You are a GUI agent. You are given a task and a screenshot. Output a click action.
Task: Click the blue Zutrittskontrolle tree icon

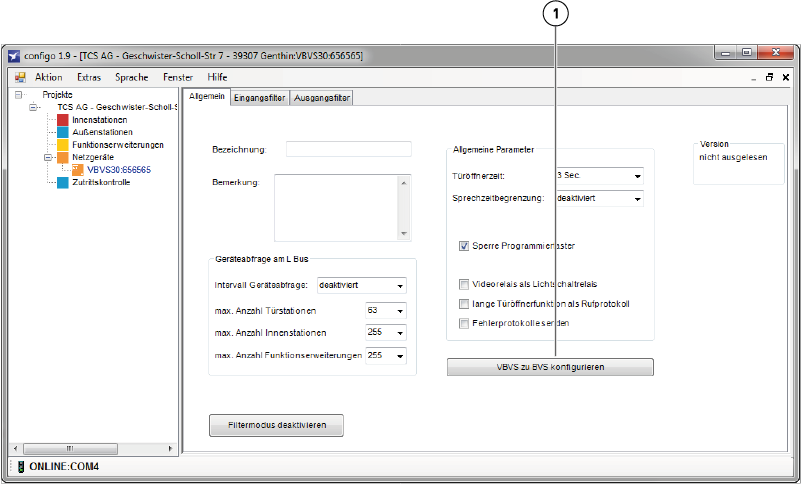[x=62, y=182]
